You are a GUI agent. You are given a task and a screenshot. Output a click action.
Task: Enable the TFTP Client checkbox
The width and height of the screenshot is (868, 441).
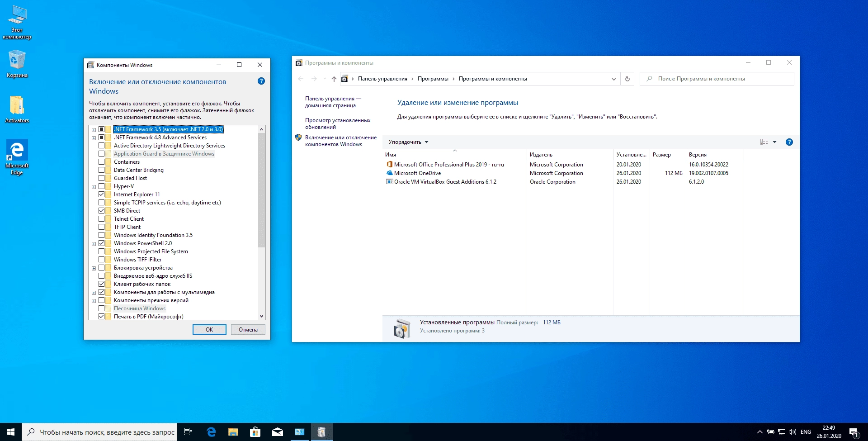(x=102, y=227)
